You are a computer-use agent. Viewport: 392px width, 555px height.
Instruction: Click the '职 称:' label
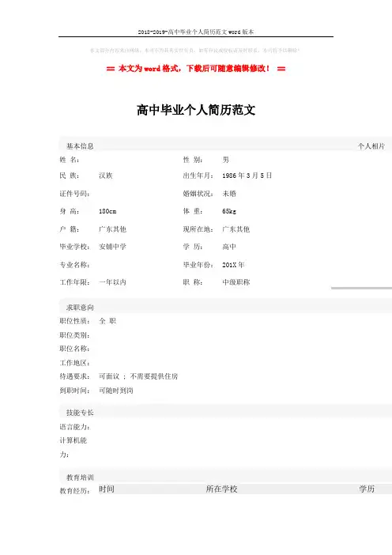(x=193, y=282)
